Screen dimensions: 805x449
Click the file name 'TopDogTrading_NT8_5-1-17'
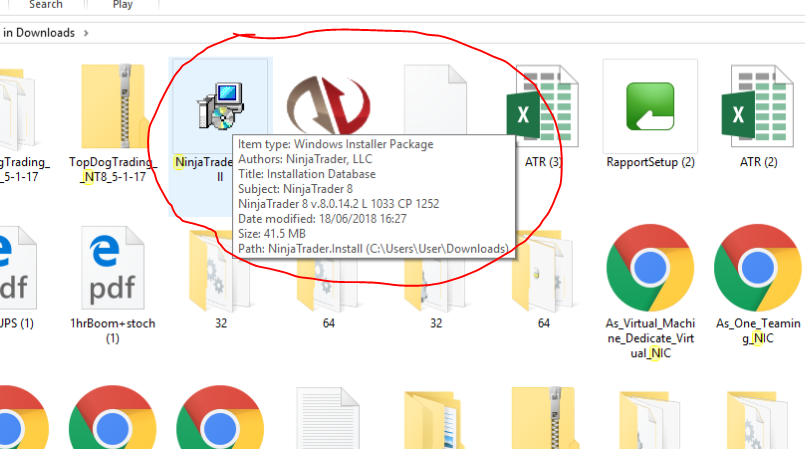(x=113, y=169)
